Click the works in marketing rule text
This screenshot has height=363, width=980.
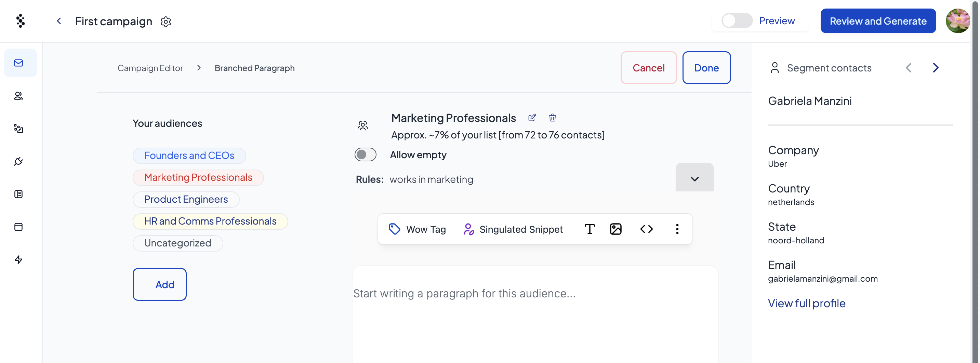point(432,179)
